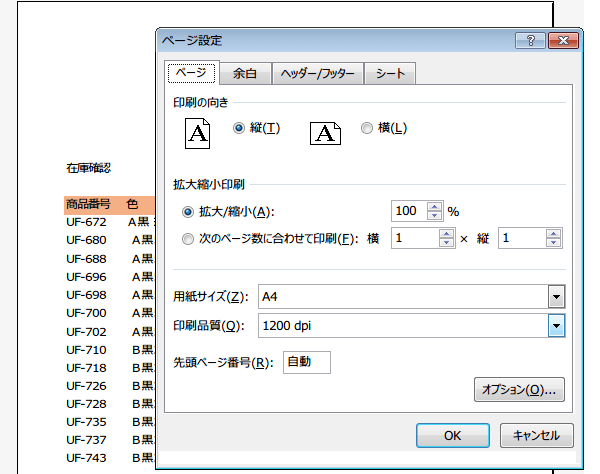Image resolution: width=600 pixels, height=474 pixels.
Task: Increase the scaling percentage spinner up
Action: pyautogui.click(x=434, y=207)
